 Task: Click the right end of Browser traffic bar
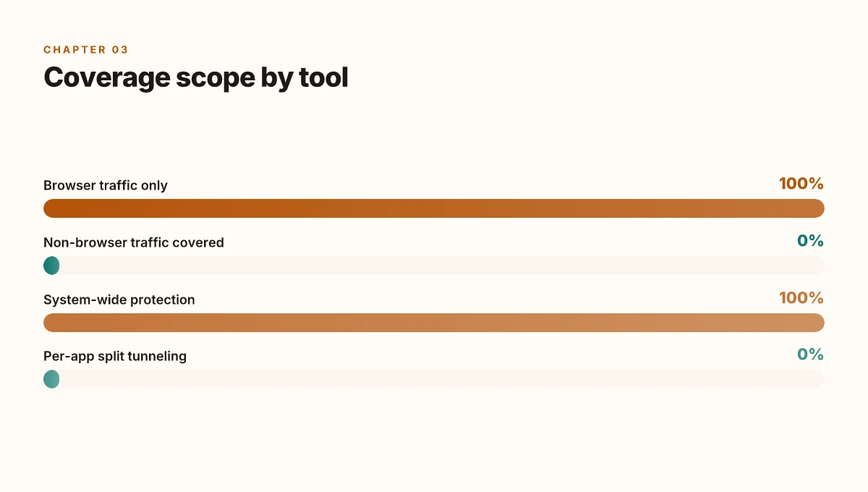pos(817,208)
